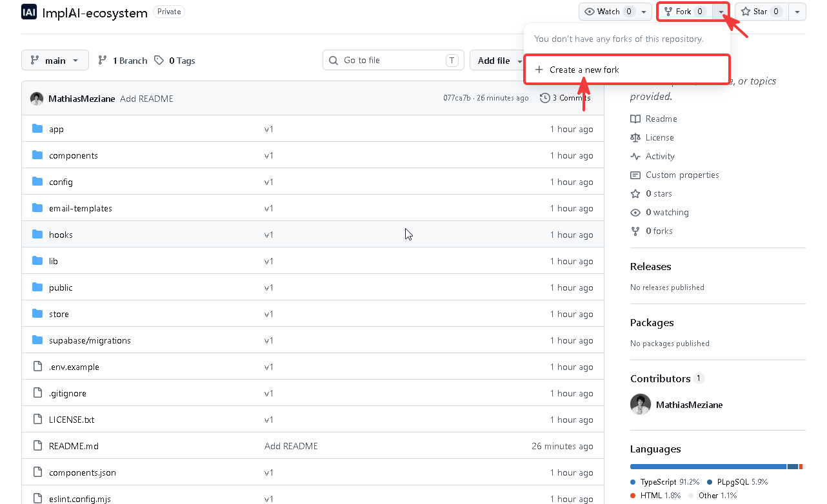Click the hooks folder icon
This screenshot has width=827, height=504.
[x=37, y=235]
